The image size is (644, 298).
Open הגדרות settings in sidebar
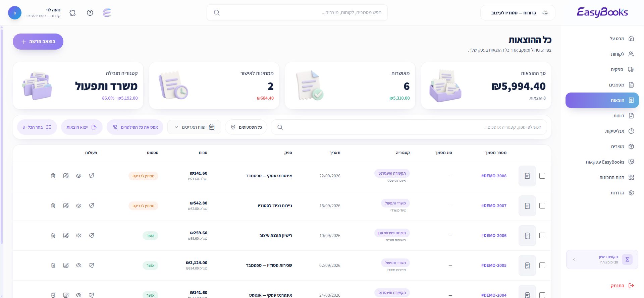pyautogui.click(x=602, y=193)
